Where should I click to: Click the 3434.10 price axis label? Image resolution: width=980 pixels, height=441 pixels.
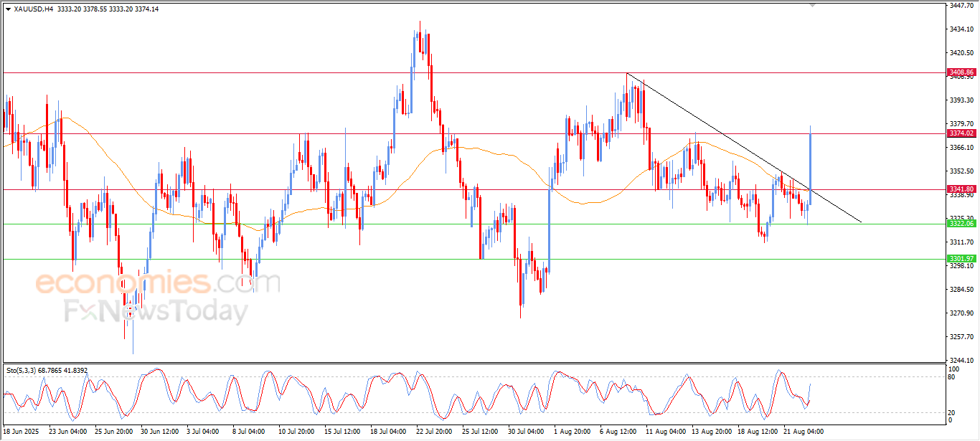963,29
